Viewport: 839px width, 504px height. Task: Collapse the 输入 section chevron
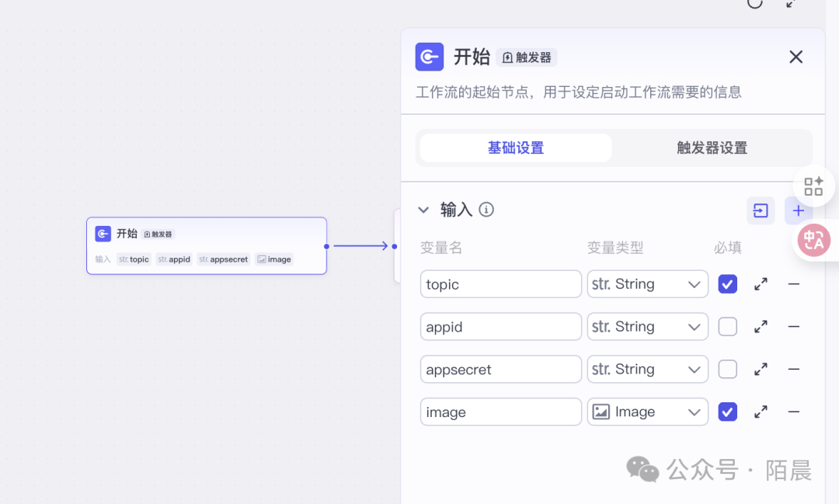click(423, 210)
